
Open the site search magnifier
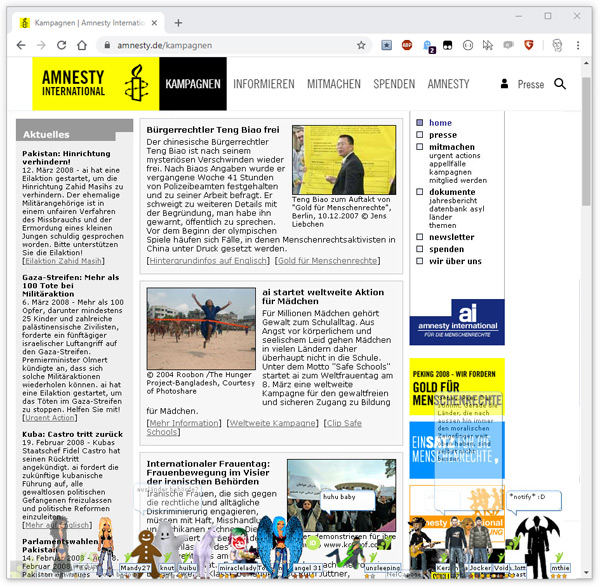pyautogui.click(x=560, y=84)
